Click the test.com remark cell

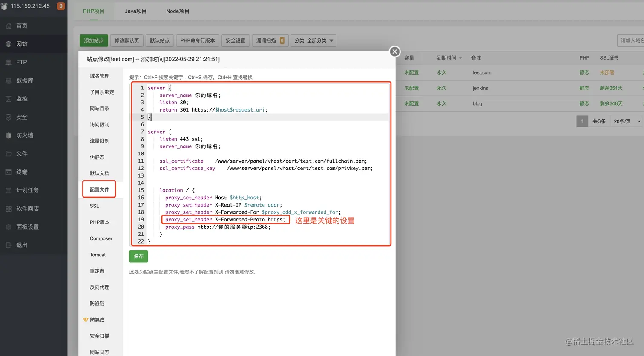[x=482, y=73]
